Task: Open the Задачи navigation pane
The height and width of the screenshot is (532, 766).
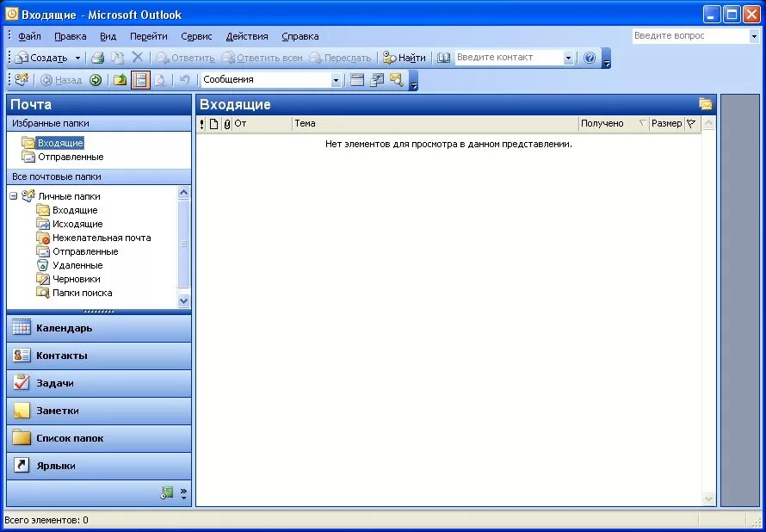Action: [99, 383]
